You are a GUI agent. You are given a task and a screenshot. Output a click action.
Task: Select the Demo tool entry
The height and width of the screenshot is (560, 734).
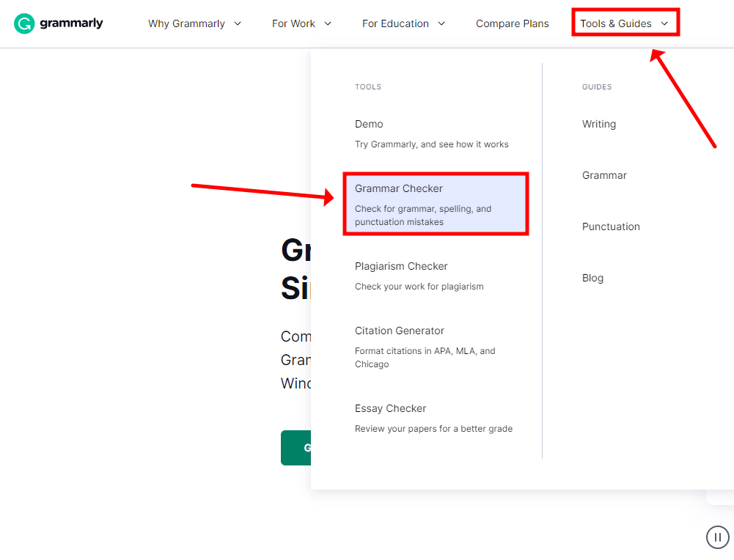[x=369, y=124]
